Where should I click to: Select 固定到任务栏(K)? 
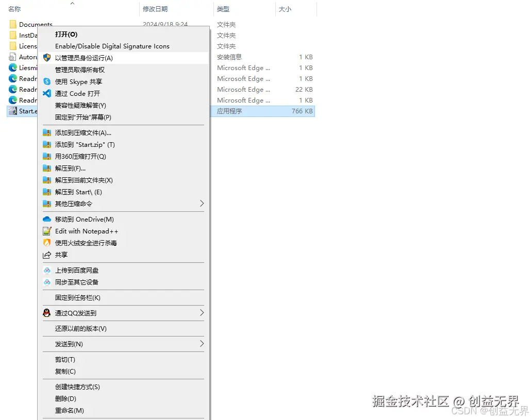(77, 297)
